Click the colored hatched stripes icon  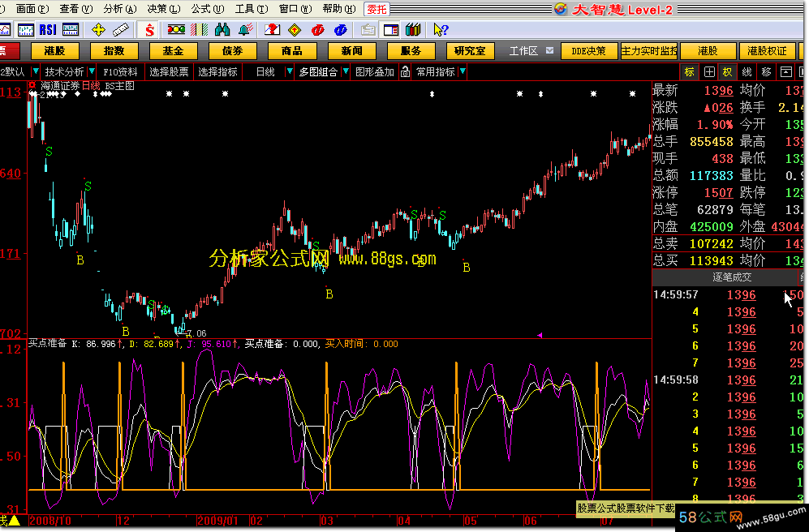199,30
